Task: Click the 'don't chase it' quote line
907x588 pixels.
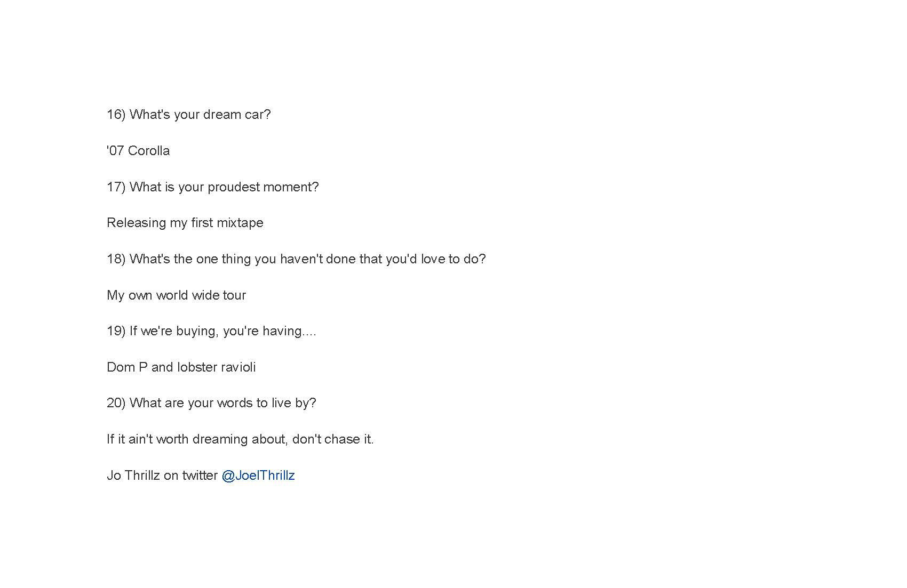Action: pyautogui.click(x=240, y=439)
